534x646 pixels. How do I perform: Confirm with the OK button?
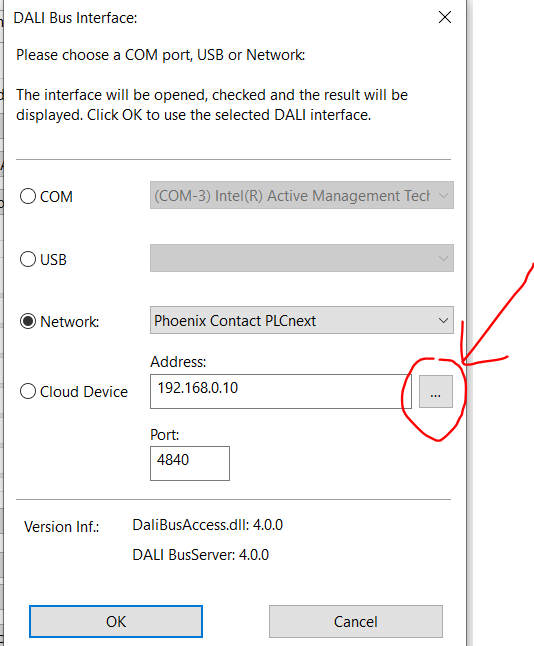tap(116, 621)
